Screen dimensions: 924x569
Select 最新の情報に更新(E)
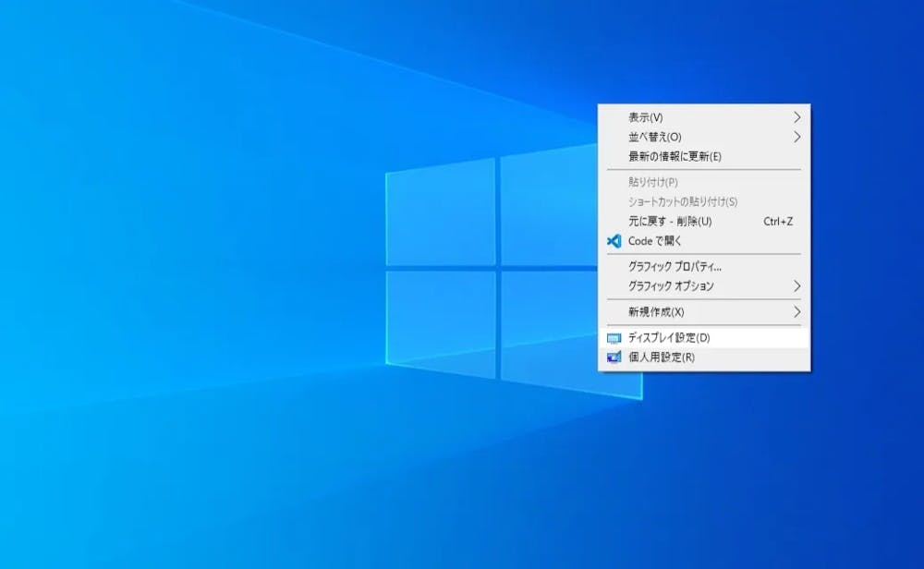[703, 156]
